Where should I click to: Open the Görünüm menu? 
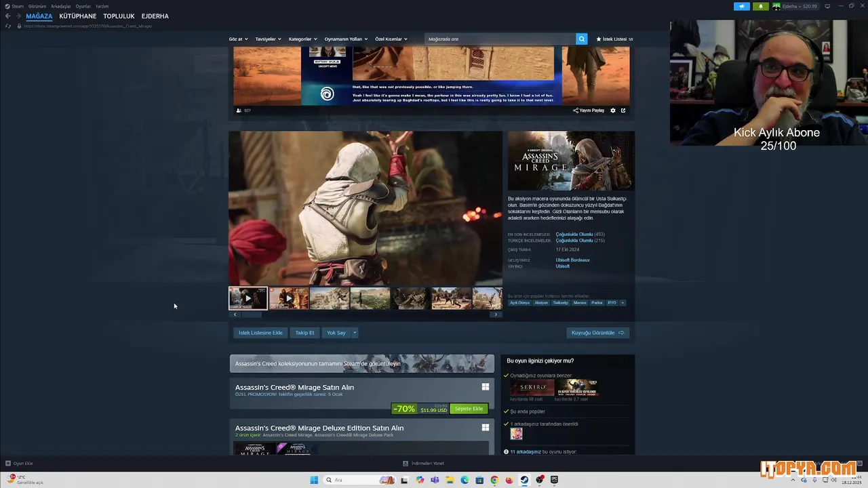[x=37, y=6]
